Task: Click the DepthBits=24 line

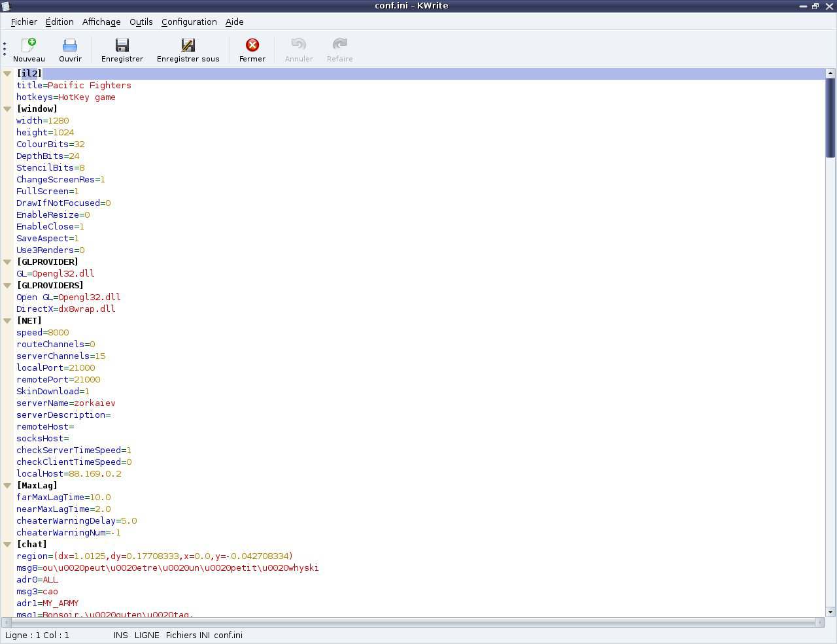Action: [x=48, y=156]
